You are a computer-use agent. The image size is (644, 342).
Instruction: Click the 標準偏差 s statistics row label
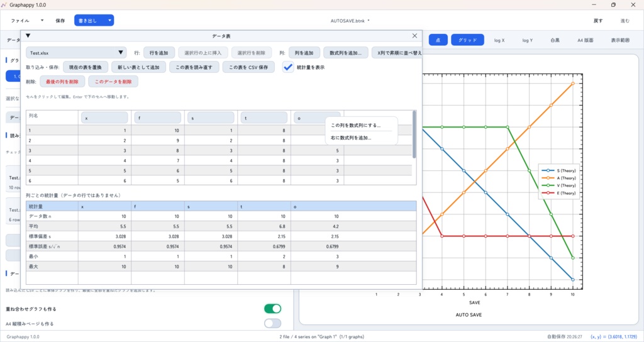[52, 236]
